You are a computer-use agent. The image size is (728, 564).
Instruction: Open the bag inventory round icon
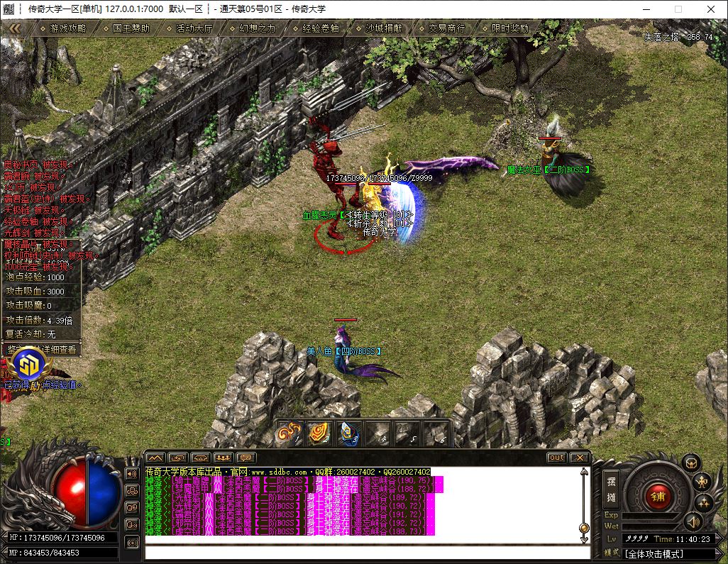point(691,463)
